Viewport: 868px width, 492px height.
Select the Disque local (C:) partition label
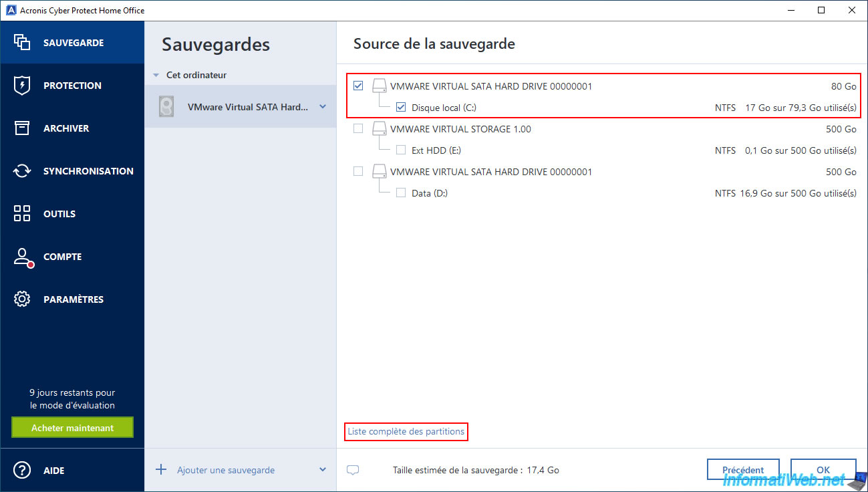click(444, 107)
